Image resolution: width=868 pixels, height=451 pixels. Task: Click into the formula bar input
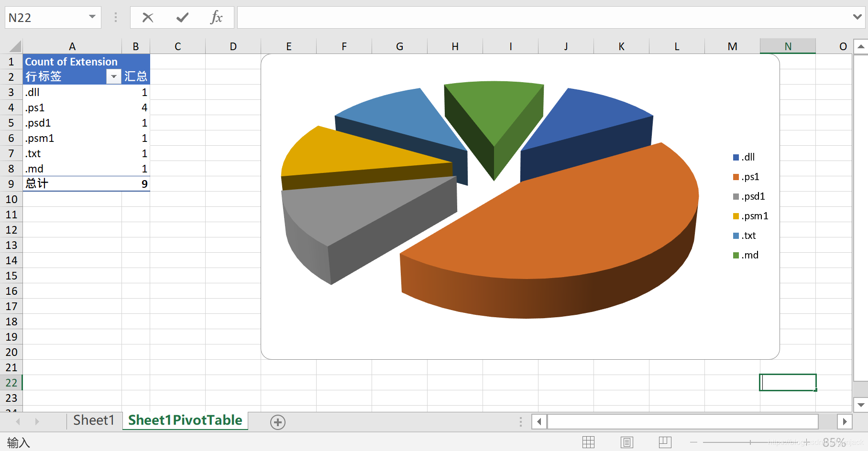tap(543, 18)
